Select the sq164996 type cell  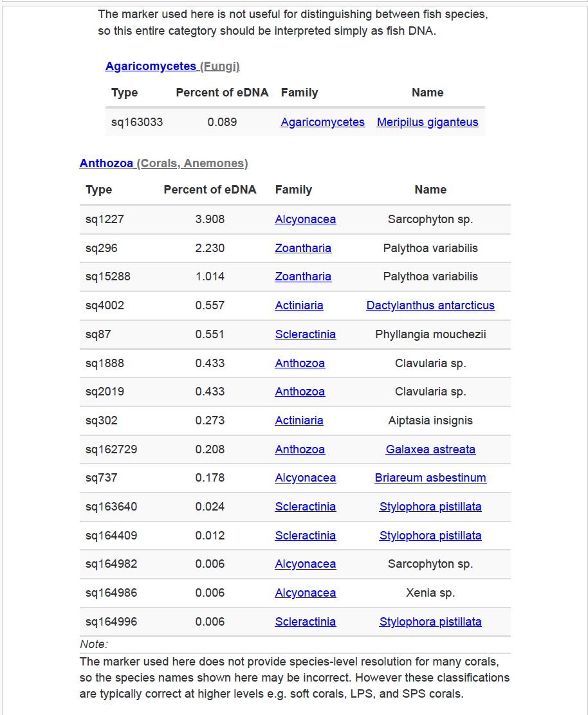111,622
